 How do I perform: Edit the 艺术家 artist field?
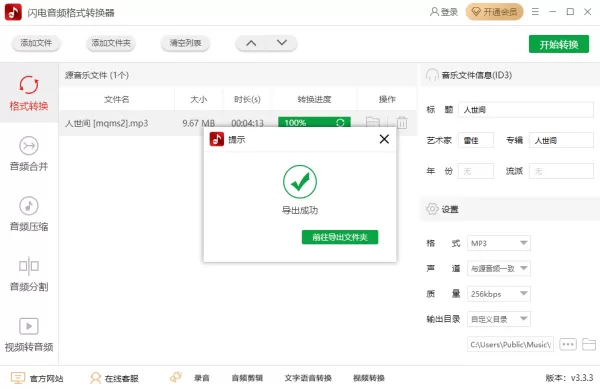476,140
